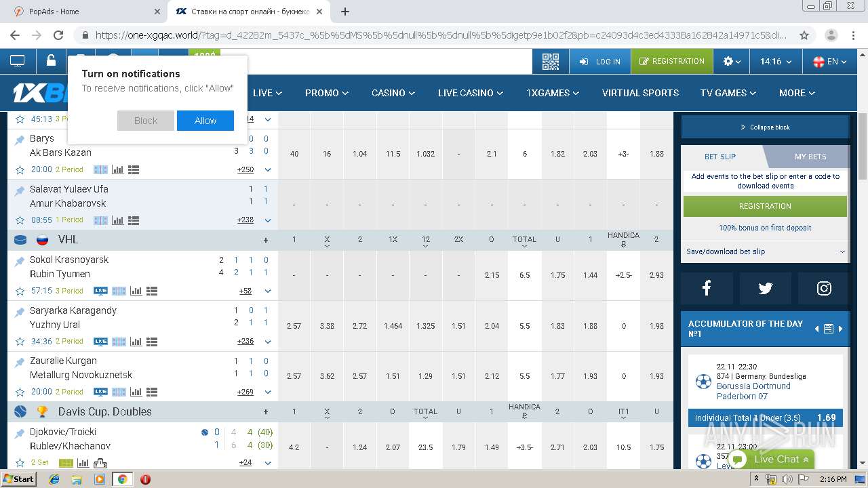The width and height of the screenshot is (868, 488).
Task: Click the padlock icon in the top bar
Action: (51, 60)
